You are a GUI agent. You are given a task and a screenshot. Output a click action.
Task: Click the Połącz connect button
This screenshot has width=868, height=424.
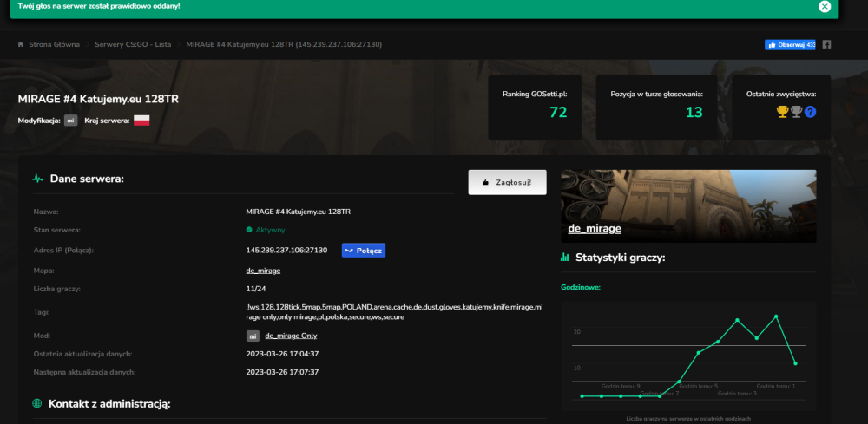tap(363, 250)
